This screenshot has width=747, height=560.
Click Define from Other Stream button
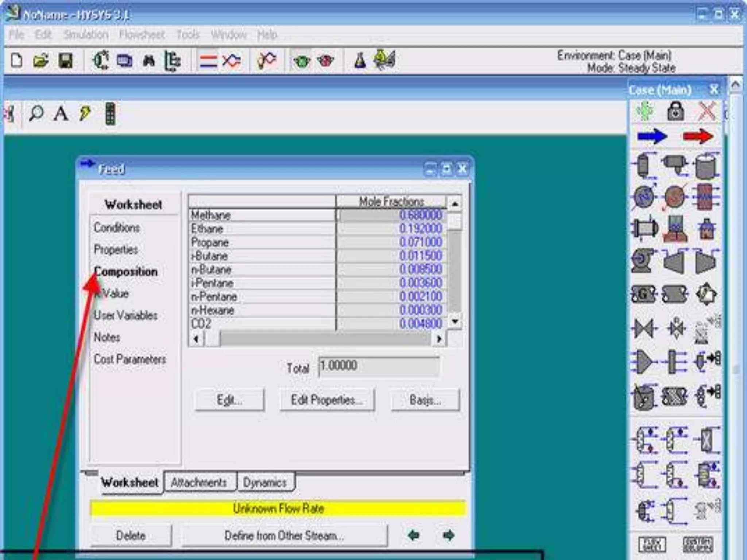coord(284,536)
